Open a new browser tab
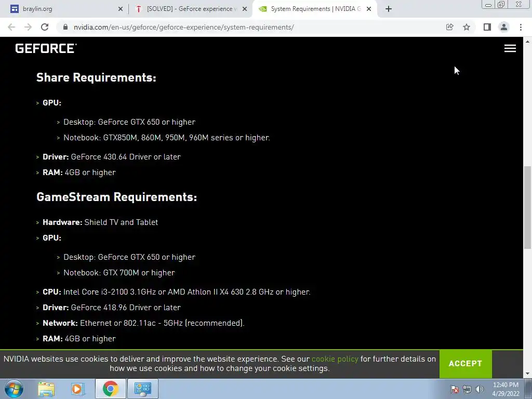Image resolution: width=532 pixels, height=399 pixels. pyautogui.click(x=389, y=9)
